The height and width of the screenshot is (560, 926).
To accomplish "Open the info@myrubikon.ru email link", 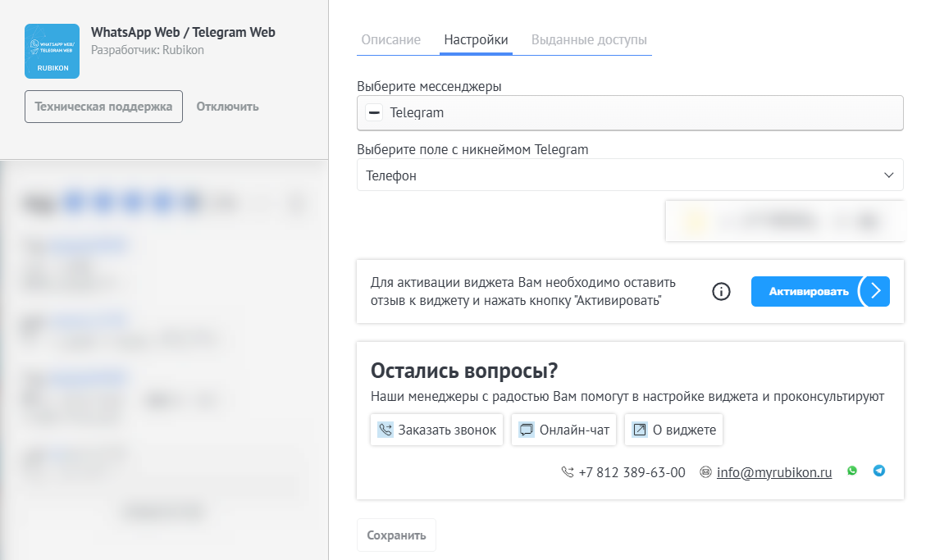I will click(774, 472).
